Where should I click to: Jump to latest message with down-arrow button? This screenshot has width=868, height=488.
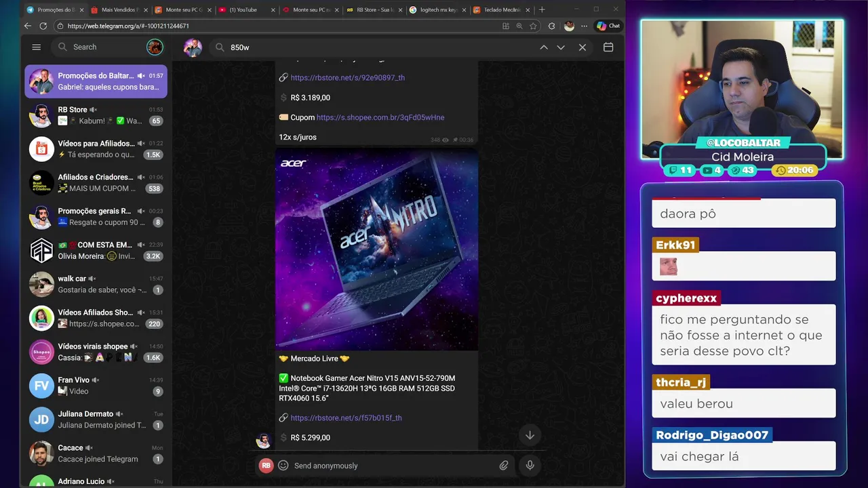(530, 435)
